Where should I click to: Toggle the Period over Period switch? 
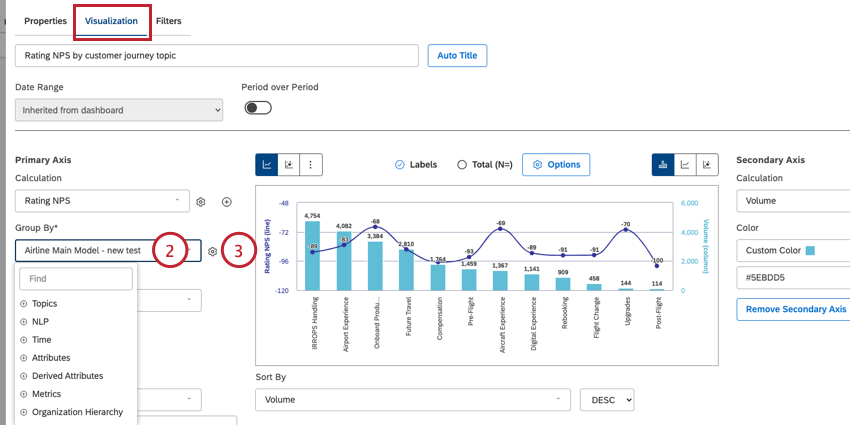click(259, 108)
